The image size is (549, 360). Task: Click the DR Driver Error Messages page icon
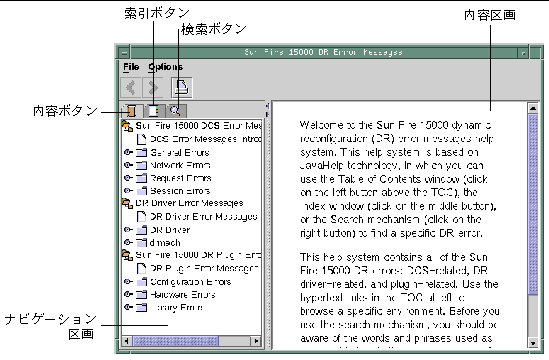point(141,216)
